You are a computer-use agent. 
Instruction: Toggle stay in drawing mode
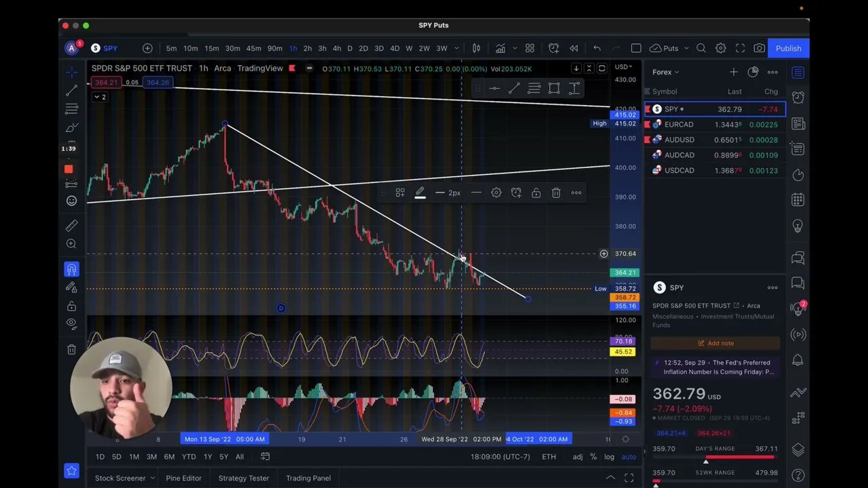coord(71,287)
